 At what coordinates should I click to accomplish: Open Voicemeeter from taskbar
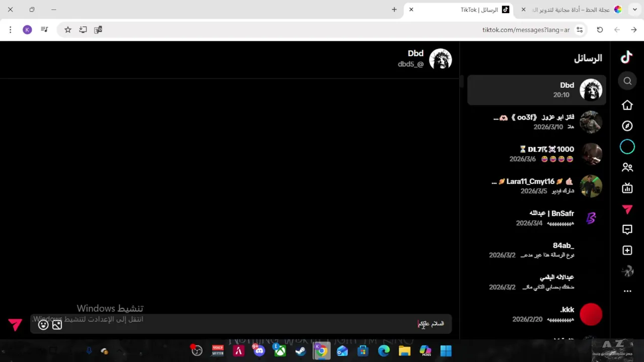217,351
